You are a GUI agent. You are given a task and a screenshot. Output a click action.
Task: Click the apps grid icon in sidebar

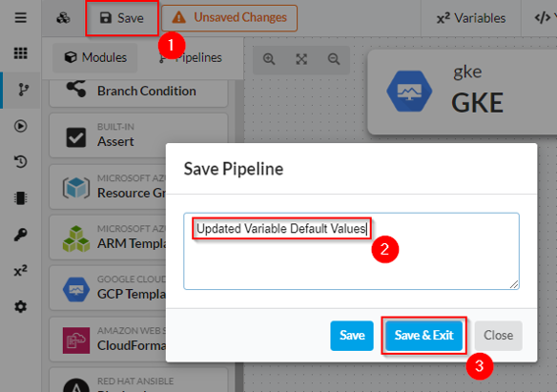pyautogui.click(x=21, y=53)
